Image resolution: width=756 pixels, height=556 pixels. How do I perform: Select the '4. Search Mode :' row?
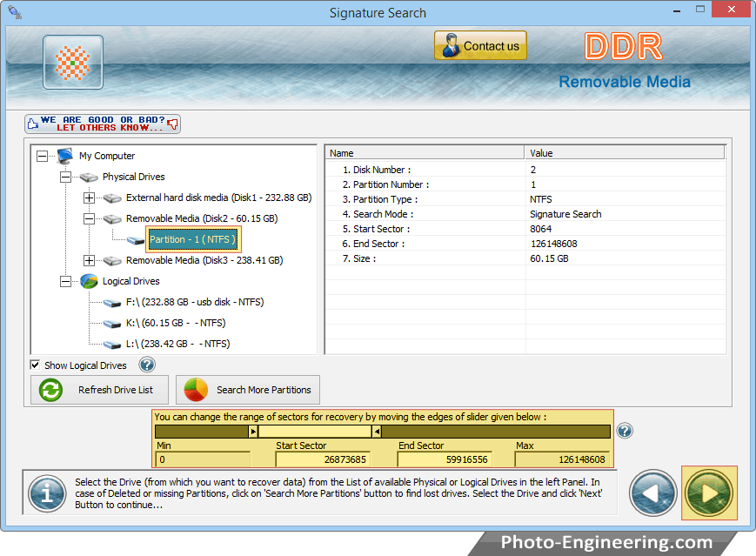tap(525, 214)
